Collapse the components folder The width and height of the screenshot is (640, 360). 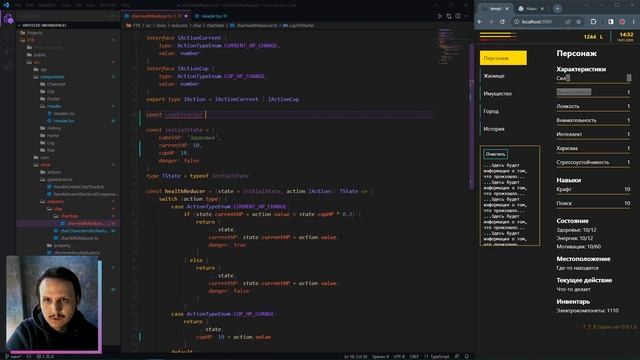tap(52, 77)
